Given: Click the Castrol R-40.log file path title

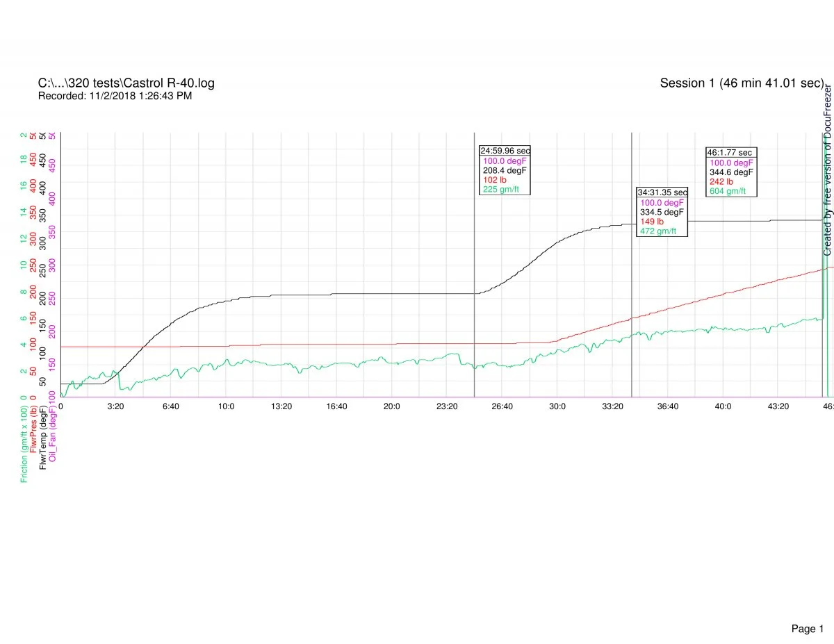Looking at the screenshot, I should [126, 83].
